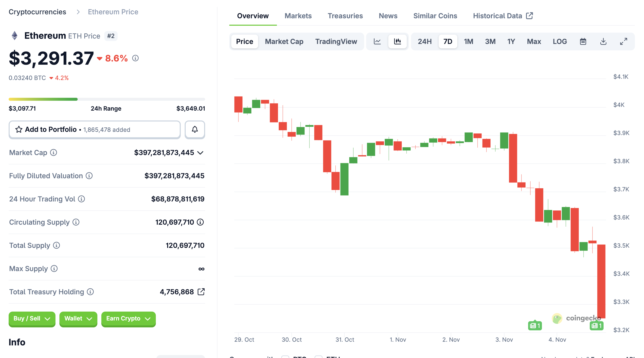Expand the Market Cap value chevron
Image resolution: width=644 pixels, height=358 pixels.
[x=200, y=153]
